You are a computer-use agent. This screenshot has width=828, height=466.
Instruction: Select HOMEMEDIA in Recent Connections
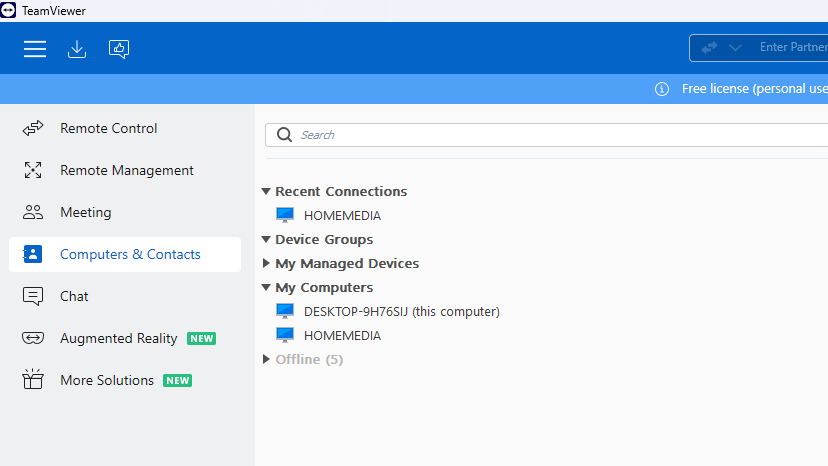tap(342, 216)
